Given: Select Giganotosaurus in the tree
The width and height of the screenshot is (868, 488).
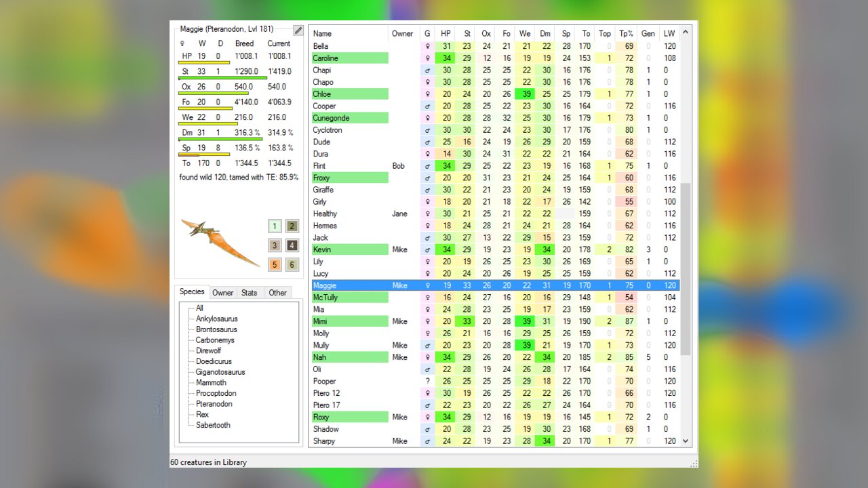Looking at the screenshot, I should point(220,372).
